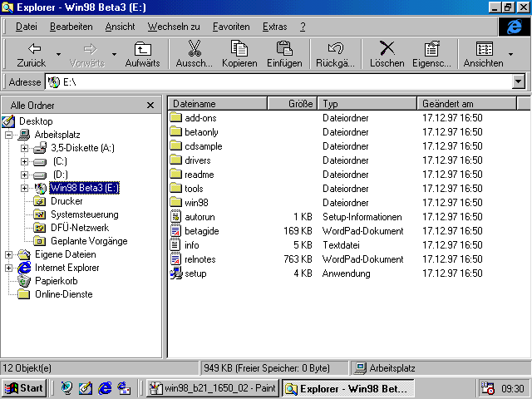Expand the Eigene Dateien tree node

coord(9,254)
